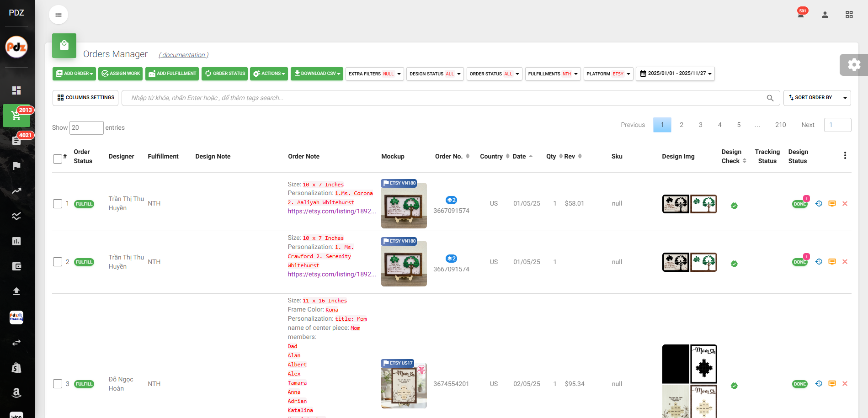Open the Orders icon showing 2013 badge
Viewport: 868px width, 418px height.
16,116
